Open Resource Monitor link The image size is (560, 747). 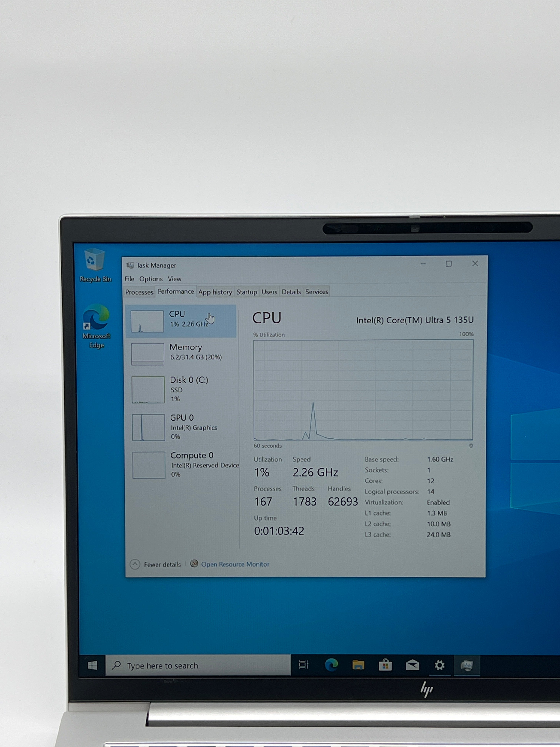click(x=235, y=564)
